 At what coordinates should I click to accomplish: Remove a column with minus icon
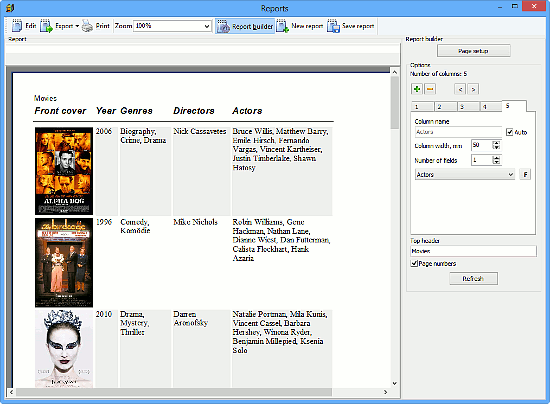click(x=430, y=89)
